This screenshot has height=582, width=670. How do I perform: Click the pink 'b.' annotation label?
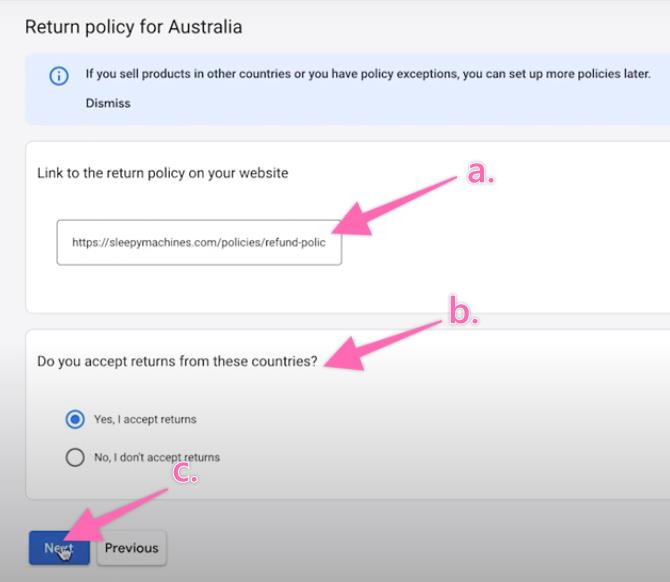[x=461, y=312]
